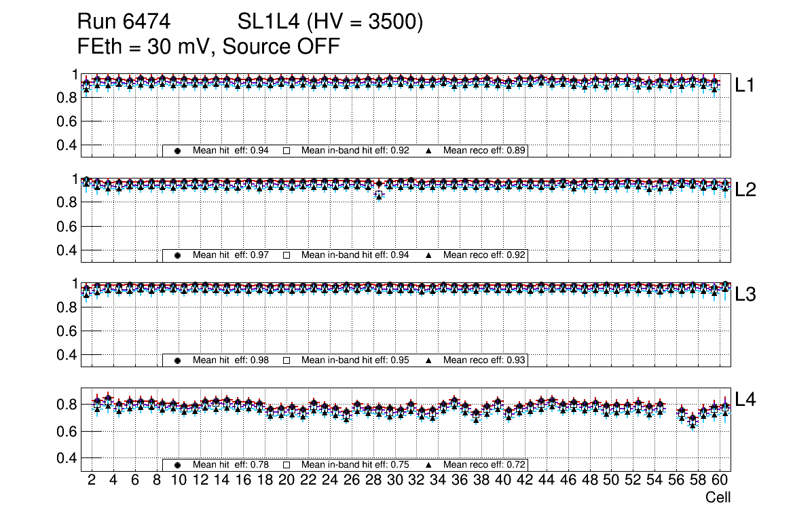
Task: Click the low outlier point in L2 panel
Action: click(379, 195)
